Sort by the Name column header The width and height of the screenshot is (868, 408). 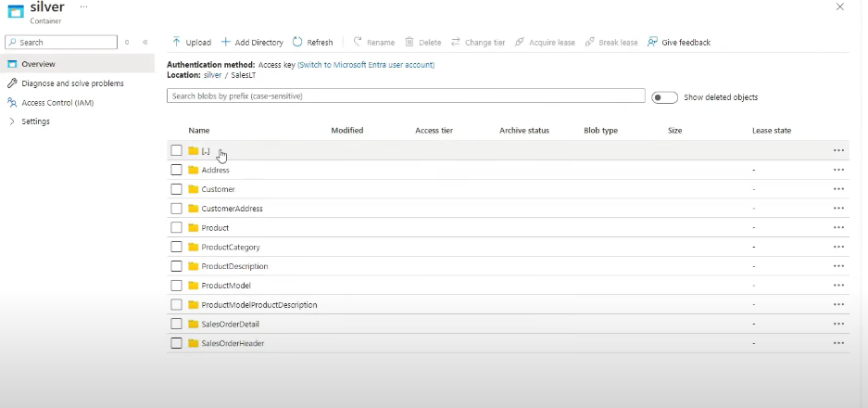[199, 131]
